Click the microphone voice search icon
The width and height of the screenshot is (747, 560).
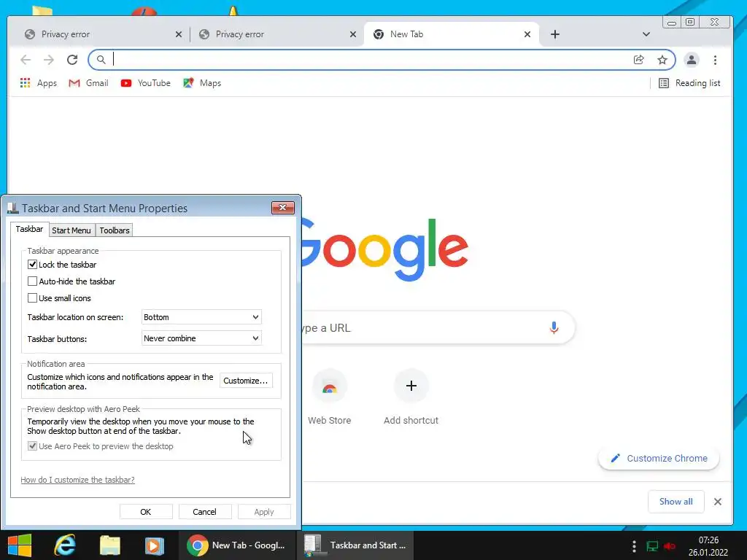click(554, 327)
